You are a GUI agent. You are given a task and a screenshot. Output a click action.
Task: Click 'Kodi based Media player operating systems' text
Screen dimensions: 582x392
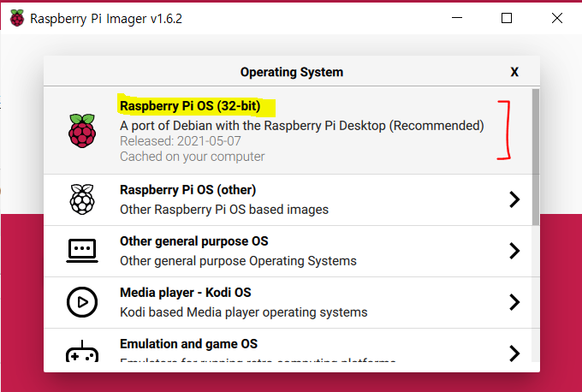click(243, 312)
